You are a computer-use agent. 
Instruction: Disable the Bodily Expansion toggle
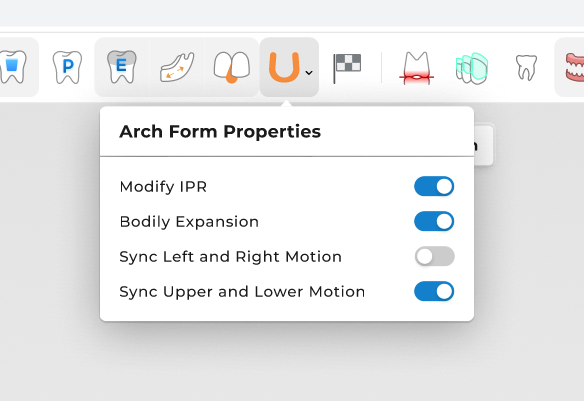point(434,221)
